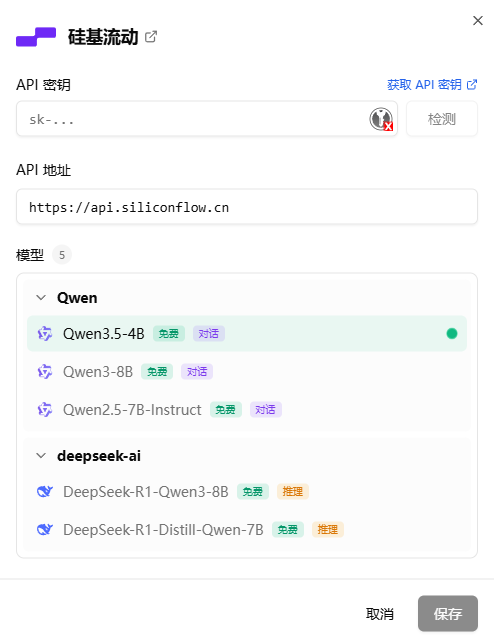This screenshot has width=494, height=642.
Task: Click the password manager icon in API key field
Action: (381, 119)
